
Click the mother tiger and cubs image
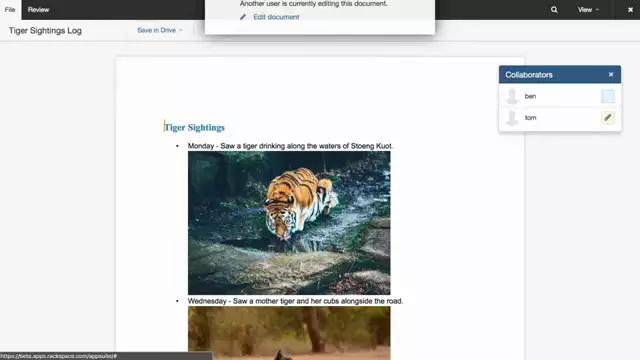click(289, 333)
